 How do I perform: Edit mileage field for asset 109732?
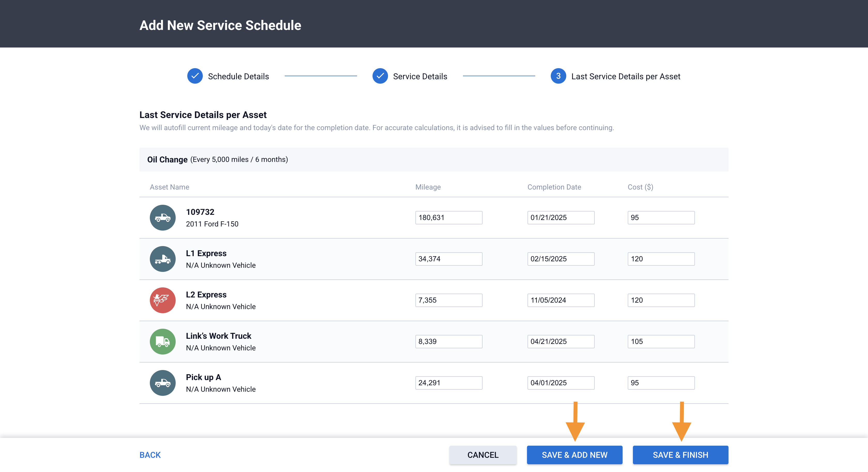pyautogui.click(x=448, y=218)
